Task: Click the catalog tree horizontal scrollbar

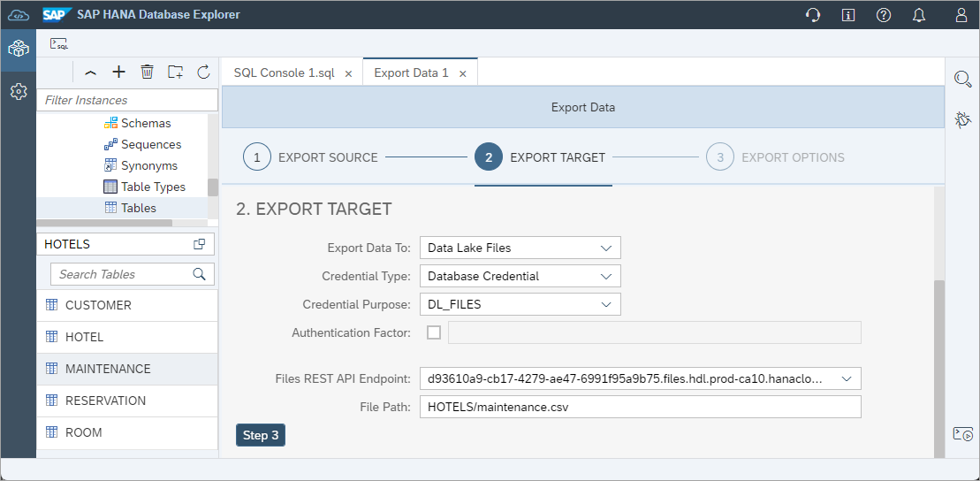Action: (104, 222)
